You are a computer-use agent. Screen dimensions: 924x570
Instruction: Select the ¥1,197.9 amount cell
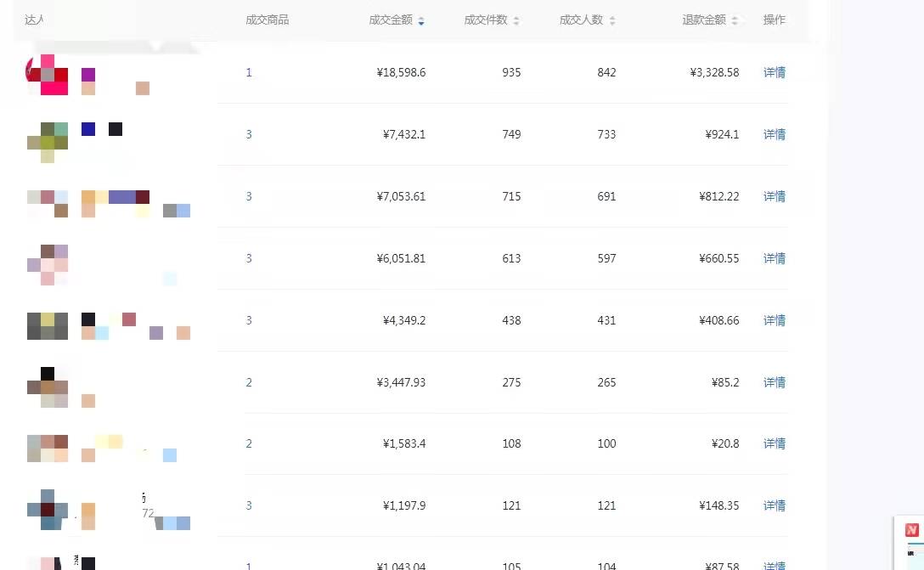[x=404, y=505]
